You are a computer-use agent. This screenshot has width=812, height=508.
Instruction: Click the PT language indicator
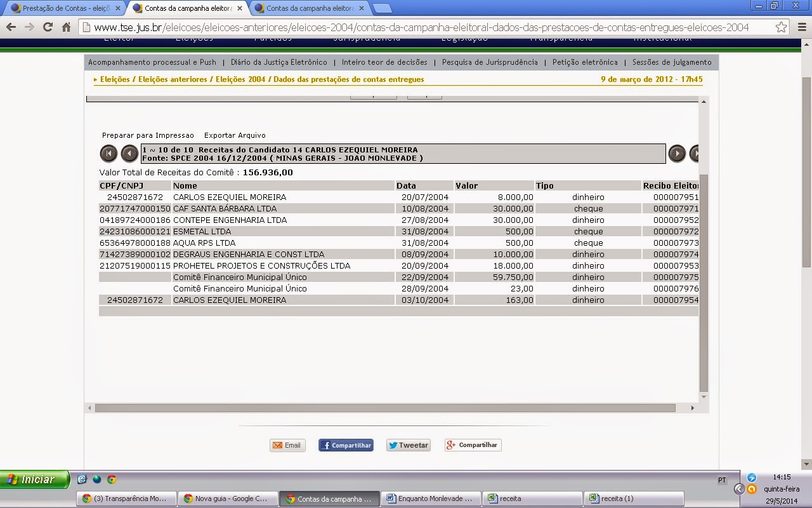tap(722, 480)
